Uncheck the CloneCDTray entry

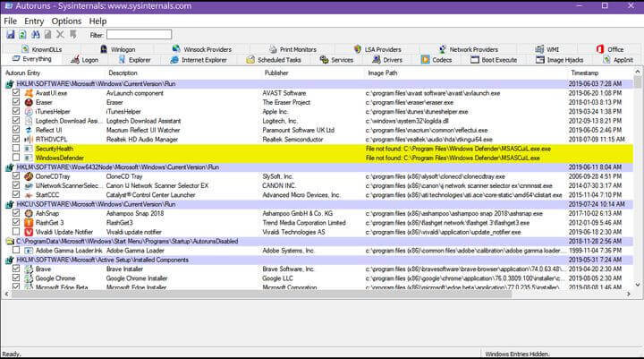16,176
